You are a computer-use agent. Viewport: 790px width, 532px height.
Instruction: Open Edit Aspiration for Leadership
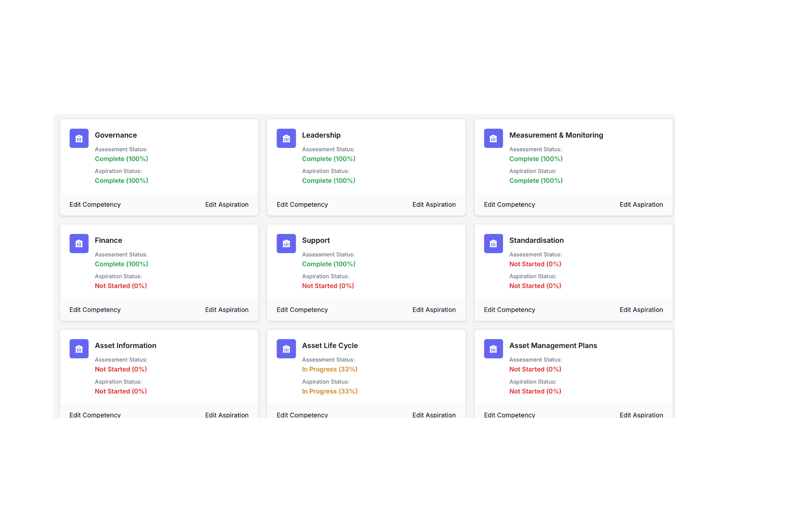tap(434, 204)
